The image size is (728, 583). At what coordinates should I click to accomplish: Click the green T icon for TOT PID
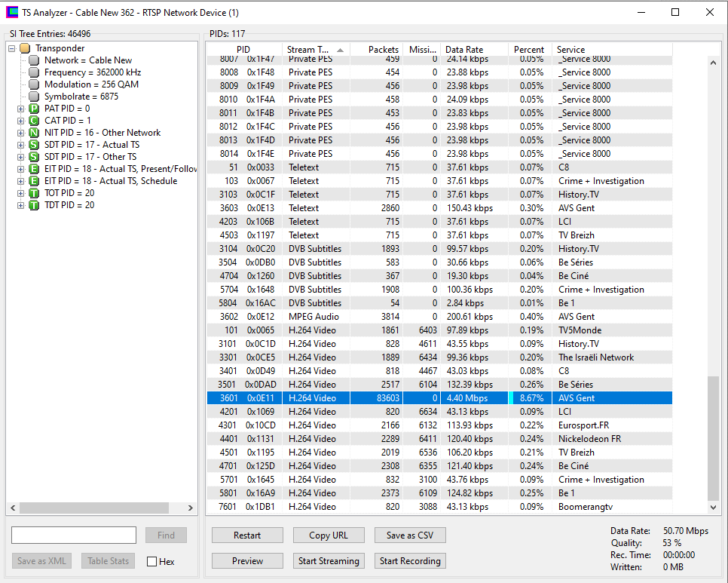[34, 193]
